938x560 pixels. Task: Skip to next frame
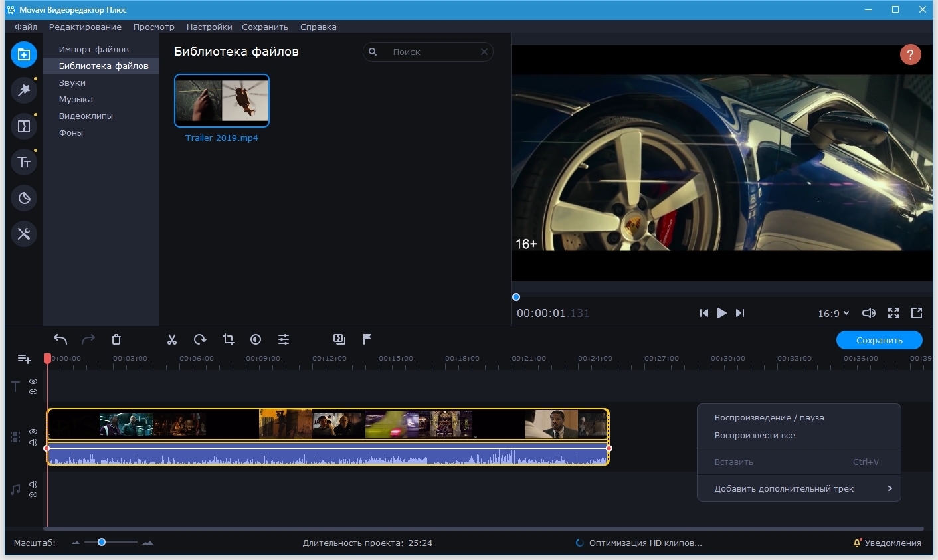[x=740, y=313]
